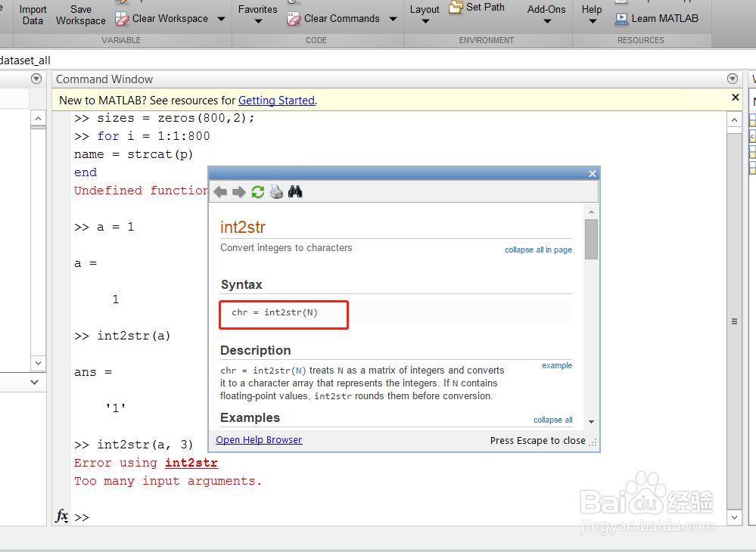
Task: Open Clear Workspace dropdown arrow
Action: coord(221,19)
